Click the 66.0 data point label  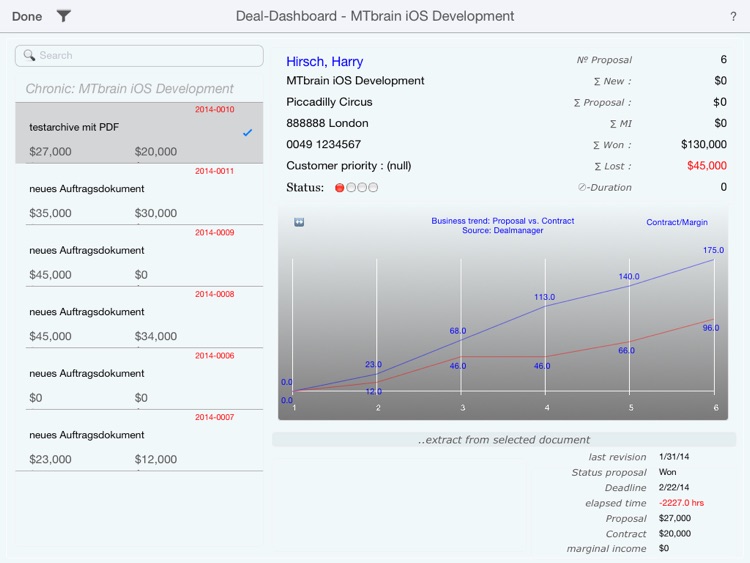click(x=626, y=351)
